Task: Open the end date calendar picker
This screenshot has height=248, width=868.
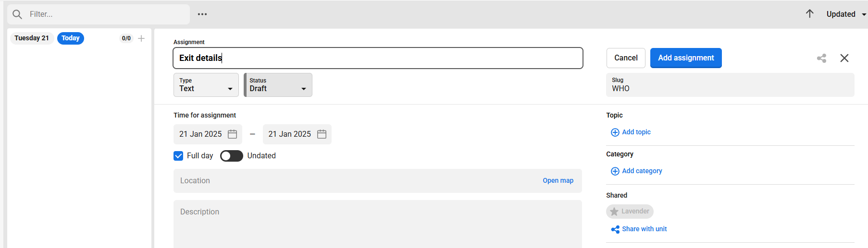Action: pos(322,134)
